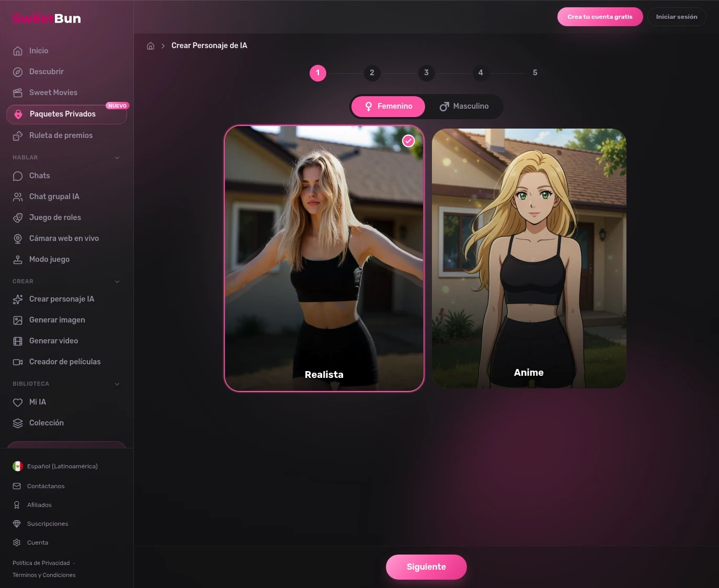Go to step 4 in wizard
The height and width of the screenshot is (588, 719).
coord(481,73)
